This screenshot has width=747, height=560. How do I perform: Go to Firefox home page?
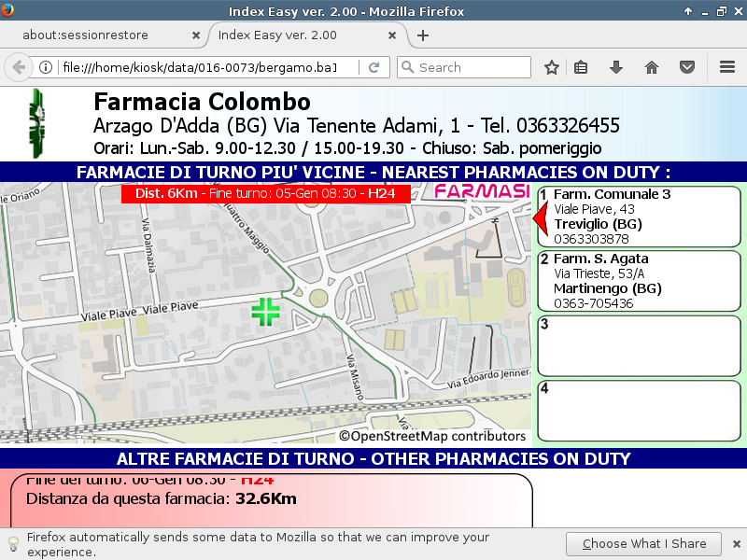pos(652,67)
